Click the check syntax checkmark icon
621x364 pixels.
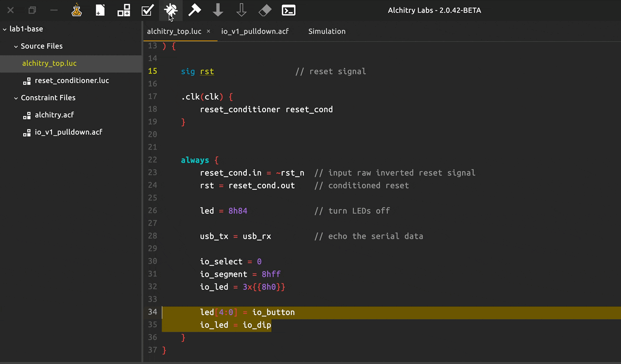click(x=147, y=10)
